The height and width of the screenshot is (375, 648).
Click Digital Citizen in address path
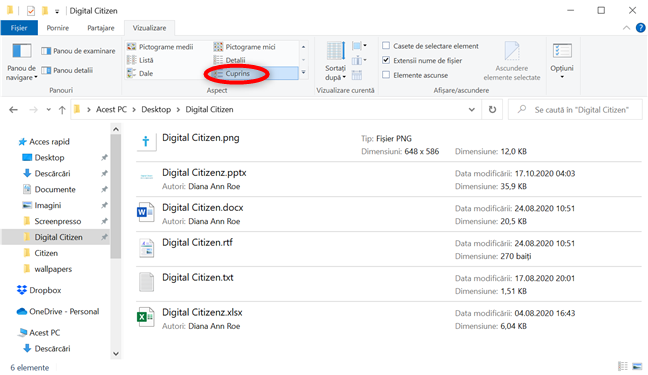pyautogui.click(x=209, y=110)
